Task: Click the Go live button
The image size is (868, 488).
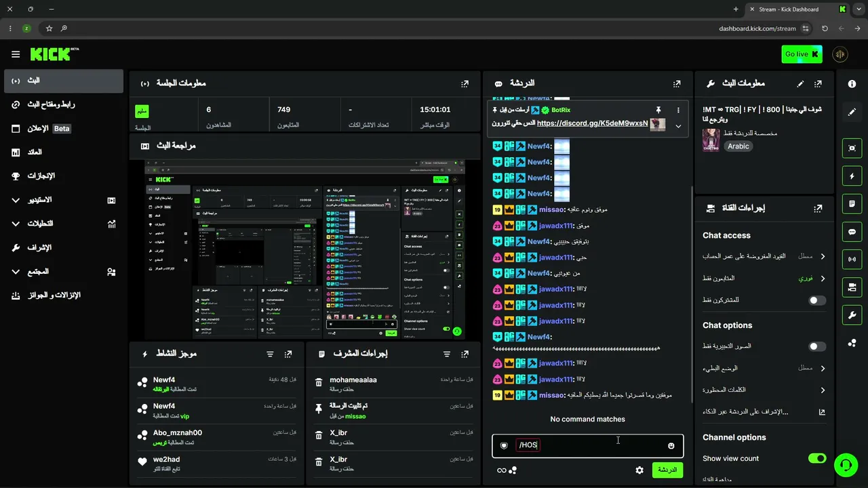Action: [802, 54]
